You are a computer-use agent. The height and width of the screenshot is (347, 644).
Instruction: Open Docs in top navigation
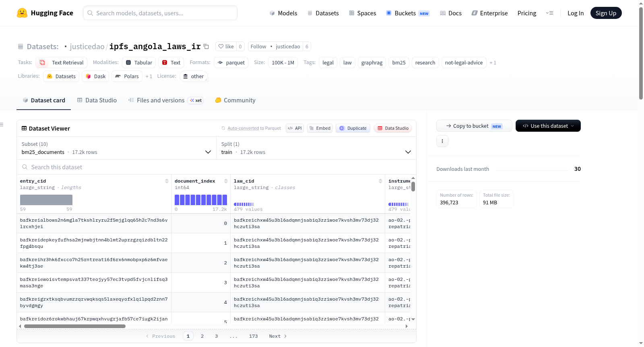pyautogui.click(x=451, y=13)
